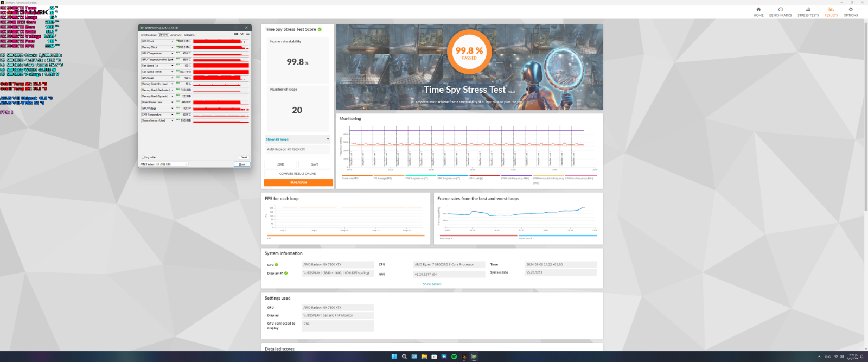
Task: Click Reset button in GPU-Z
Action: coord(244,157)
